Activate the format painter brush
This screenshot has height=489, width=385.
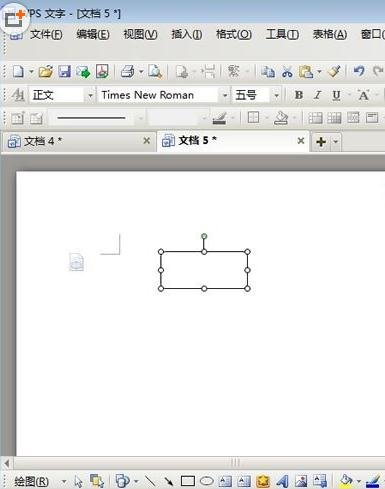point(334,71)
